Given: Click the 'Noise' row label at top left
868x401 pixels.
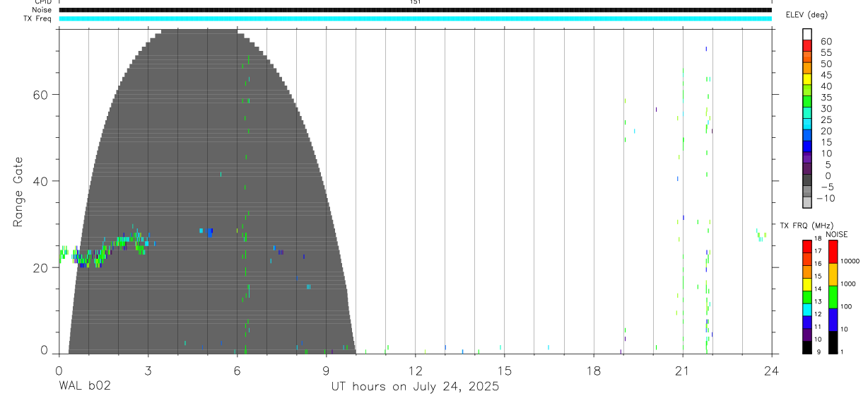Looking at the screenshot, I should point(42,10).
